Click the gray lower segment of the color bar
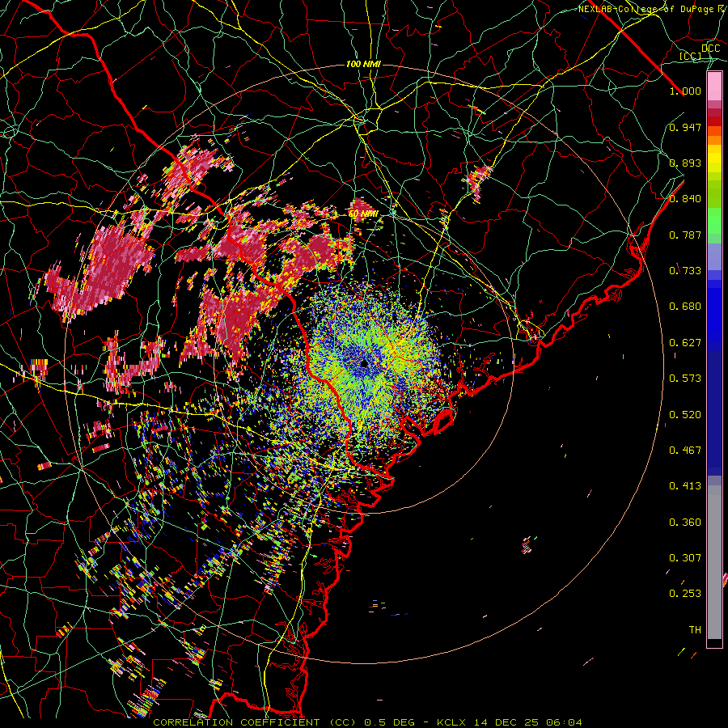Screen dimensions: 728x728 [x=714, y=562]
